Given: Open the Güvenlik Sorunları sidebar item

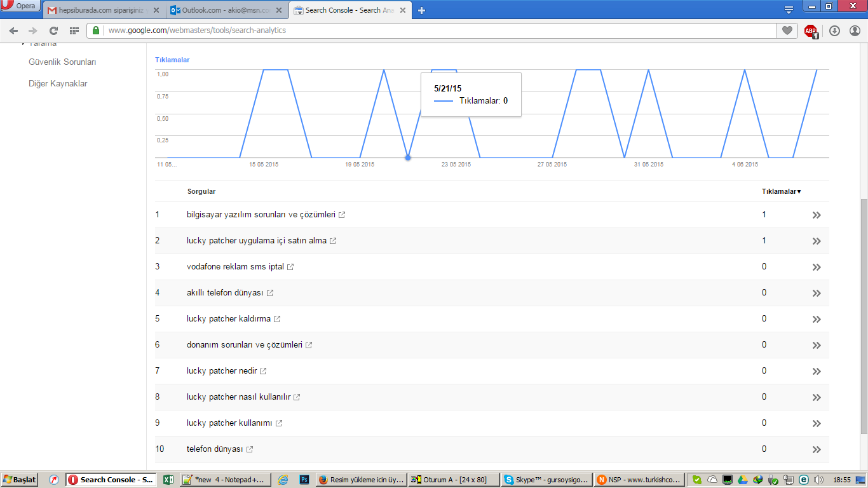Looking at the screenshot, I should [x=62, y=62].
